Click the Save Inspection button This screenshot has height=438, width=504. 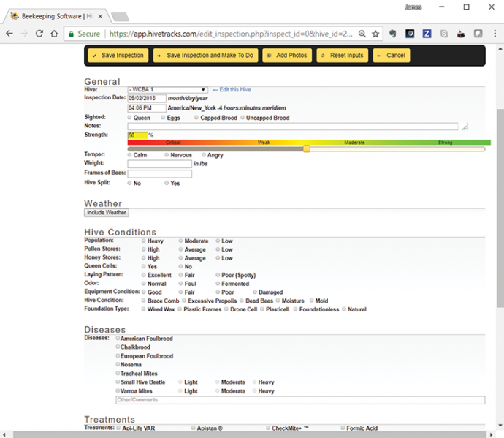click(118, 56)
